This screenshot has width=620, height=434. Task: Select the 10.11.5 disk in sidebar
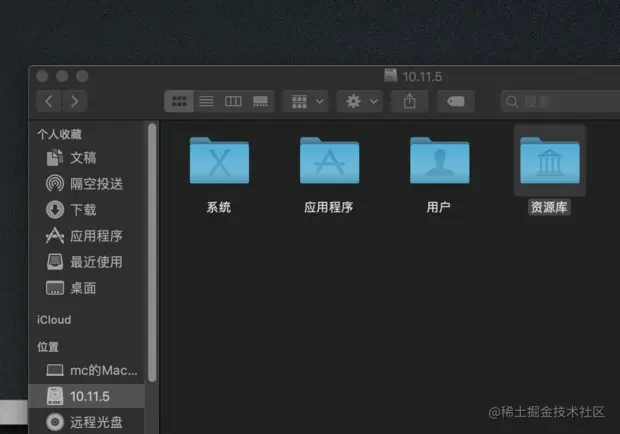(x=87, y=396)
